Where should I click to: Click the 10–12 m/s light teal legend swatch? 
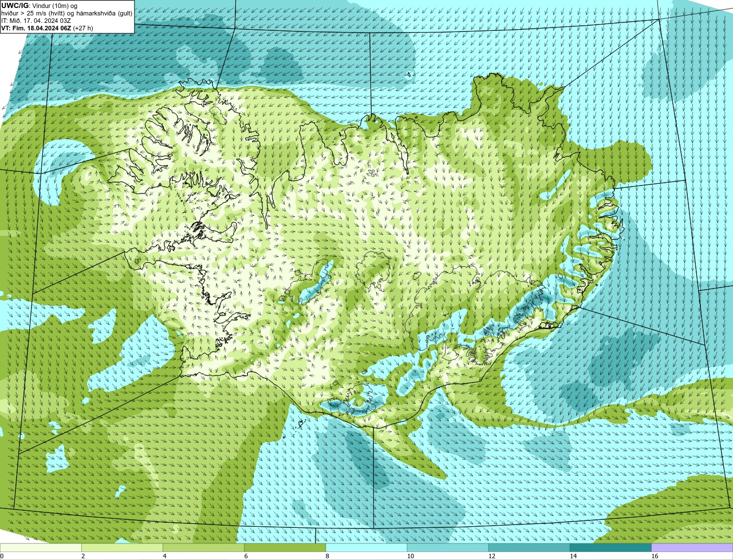pos(448,548)
